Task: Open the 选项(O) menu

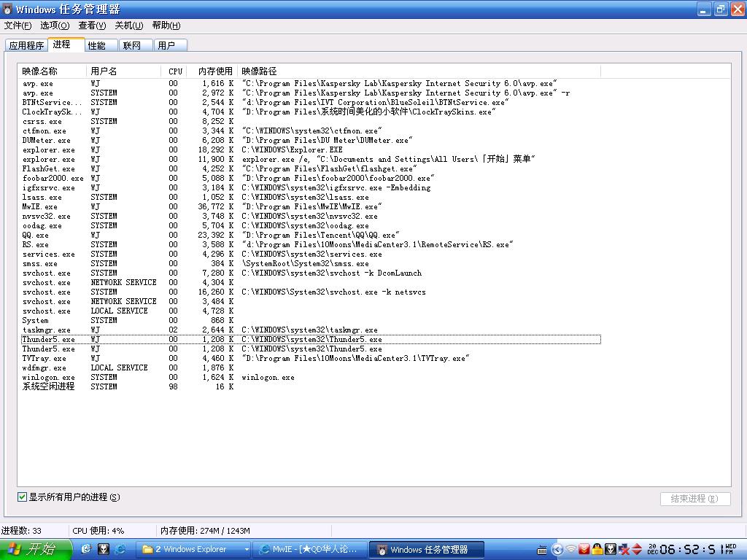Action: click(55, 26)
